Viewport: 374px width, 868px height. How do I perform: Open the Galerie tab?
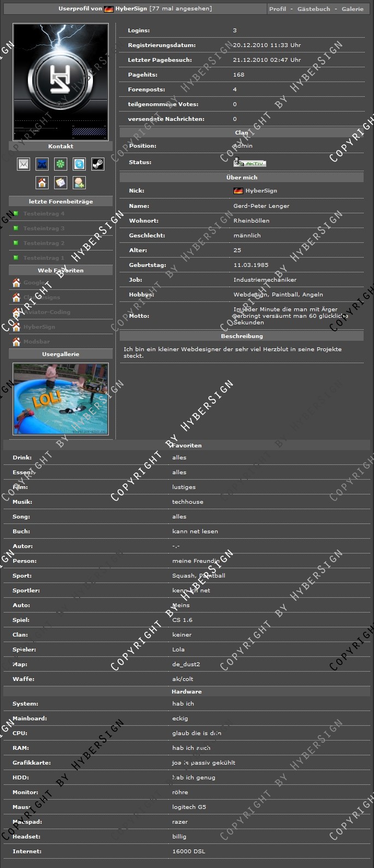352,9
